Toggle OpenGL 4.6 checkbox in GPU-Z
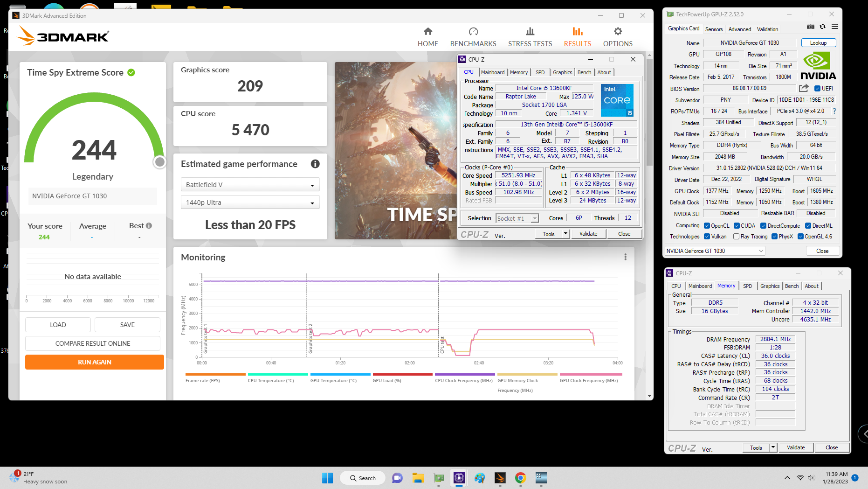 click(x=800, y=237)
